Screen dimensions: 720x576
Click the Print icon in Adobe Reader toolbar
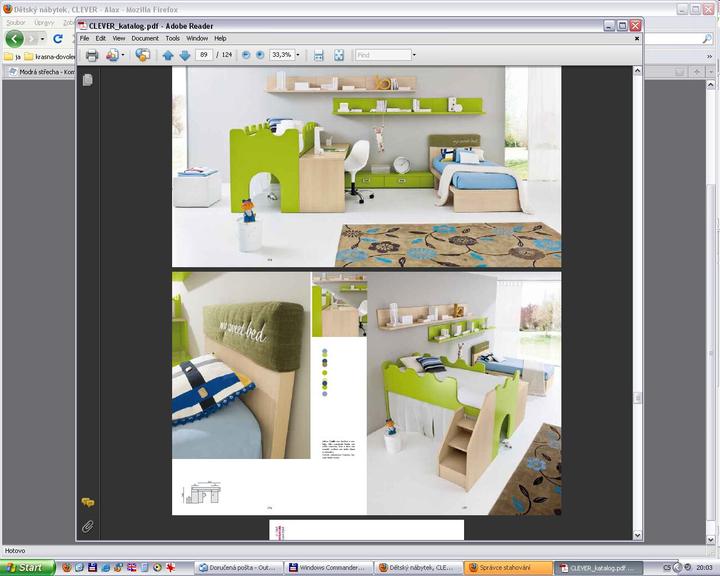pyautogui.click(x=92, y=55)
